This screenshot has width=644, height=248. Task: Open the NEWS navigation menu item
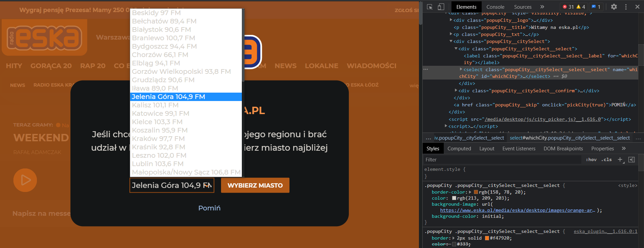pos(285,66)
